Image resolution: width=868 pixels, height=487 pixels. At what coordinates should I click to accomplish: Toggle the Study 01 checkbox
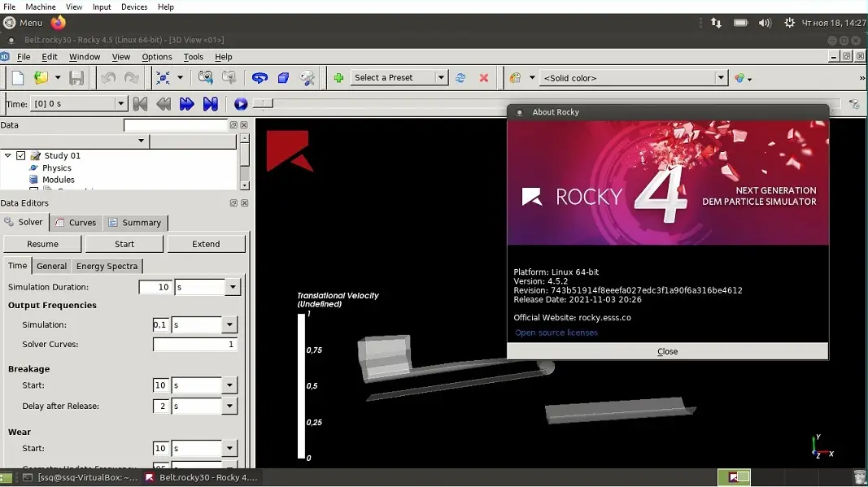(x=21, y=156)
